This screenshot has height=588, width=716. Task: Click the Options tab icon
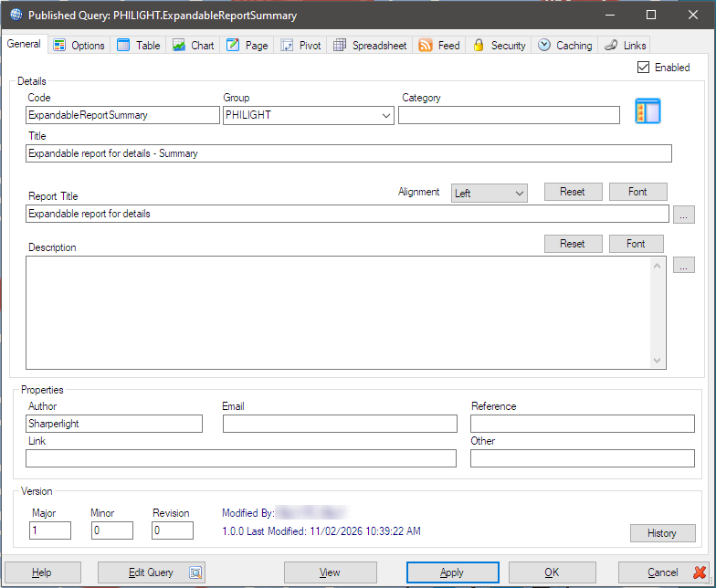point(59,46)
